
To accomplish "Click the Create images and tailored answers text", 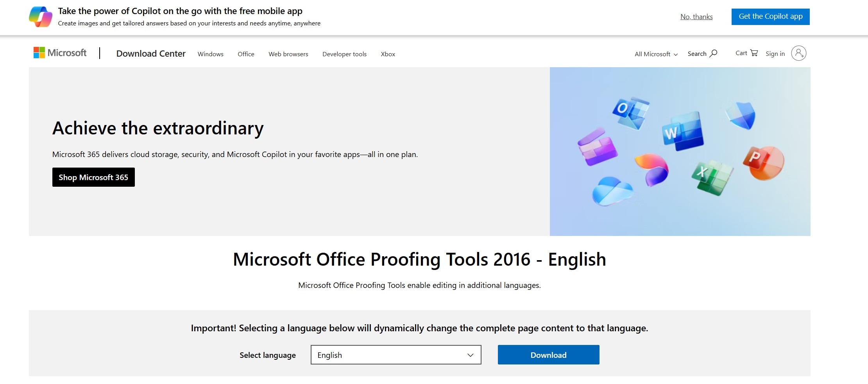I will pos(189,23).
